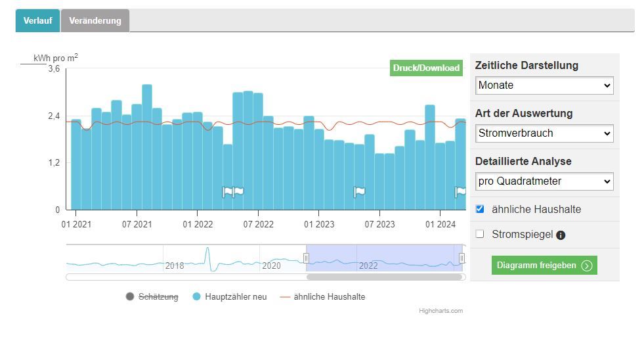
Task: Expand the Art der Auswertung dropdown Stromverbrauch
Action: tap(544, 133)
